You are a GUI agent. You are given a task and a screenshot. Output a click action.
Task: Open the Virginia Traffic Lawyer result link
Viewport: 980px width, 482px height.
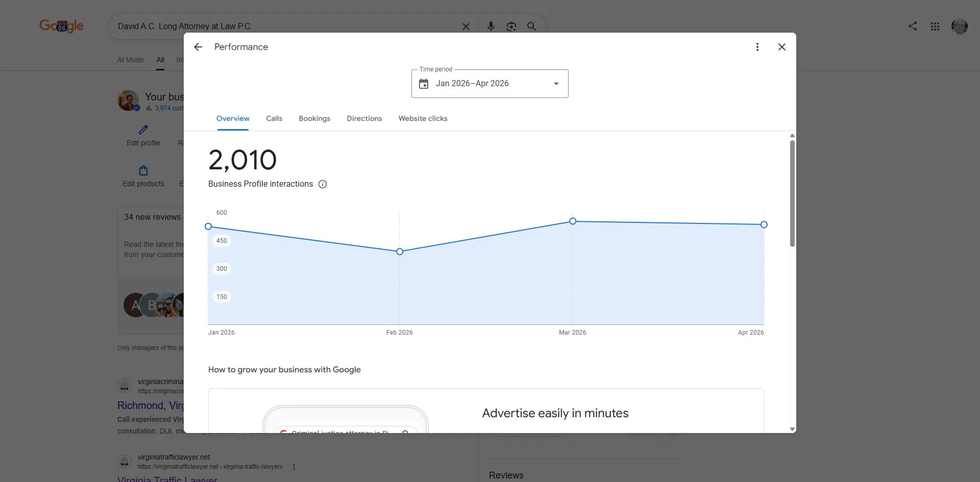pyautogui.click(x=167, y=479)
